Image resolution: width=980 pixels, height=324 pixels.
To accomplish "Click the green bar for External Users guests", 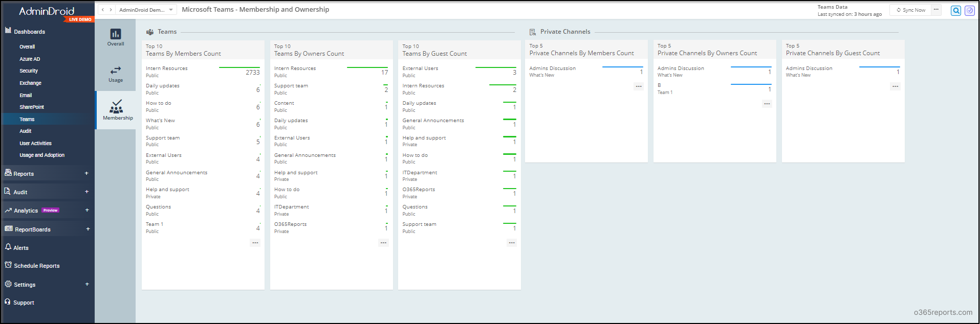I will [x=496, y=67].
